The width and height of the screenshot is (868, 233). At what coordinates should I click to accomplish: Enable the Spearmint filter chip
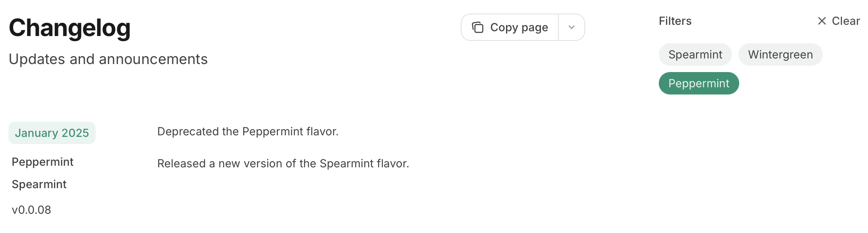click(695, 54)
